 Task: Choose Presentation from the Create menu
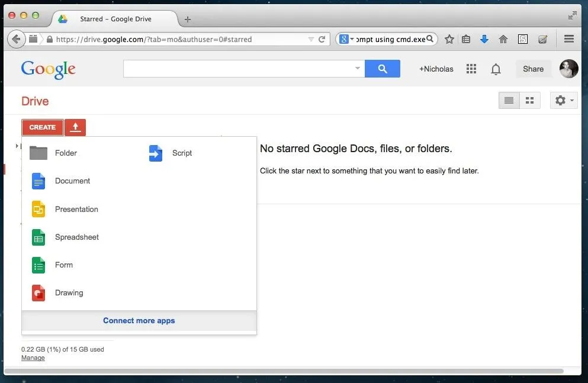tap(76, 209)
